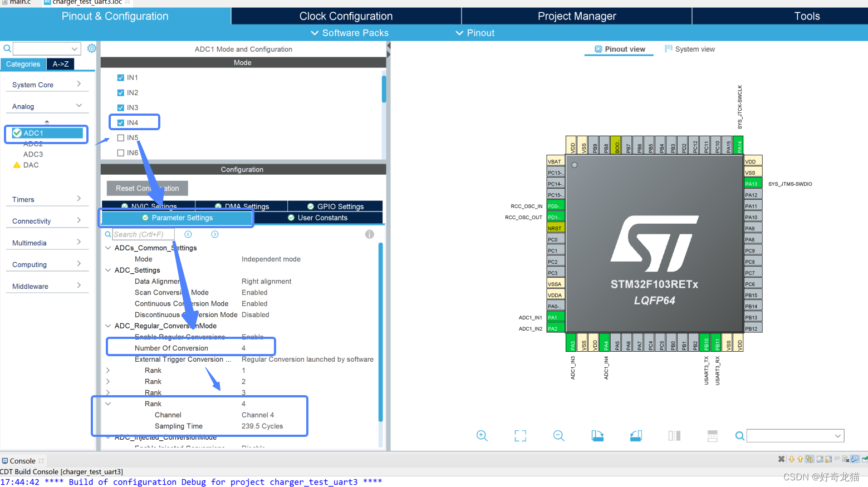Rotate the chip counter-clockwise
This screenshot has height=487, width=868.
click(x=636, y=436)
